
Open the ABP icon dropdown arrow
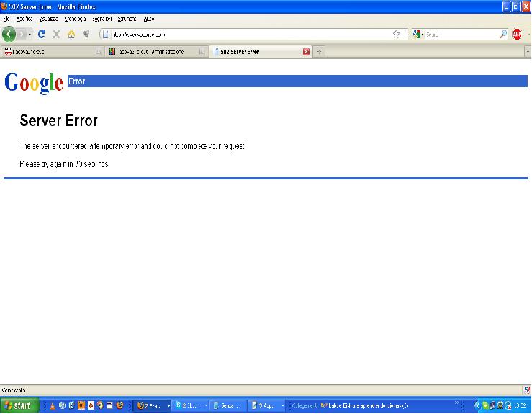(x=528, y=35)
